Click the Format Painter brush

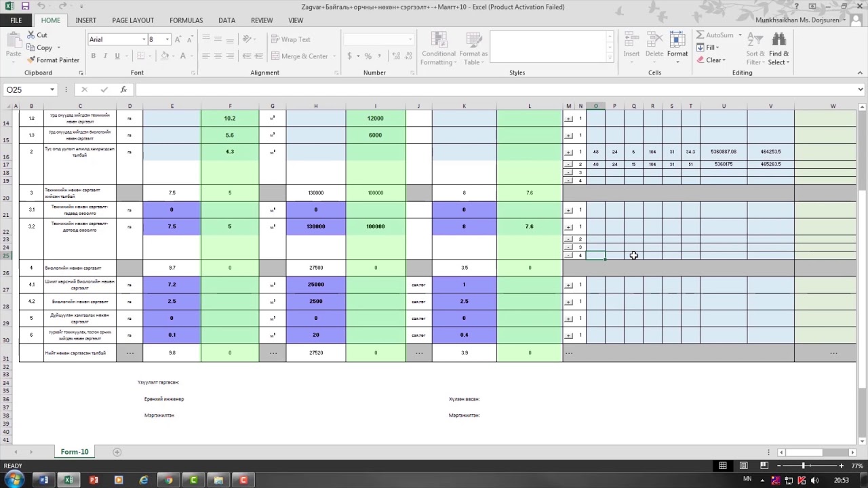31,60
